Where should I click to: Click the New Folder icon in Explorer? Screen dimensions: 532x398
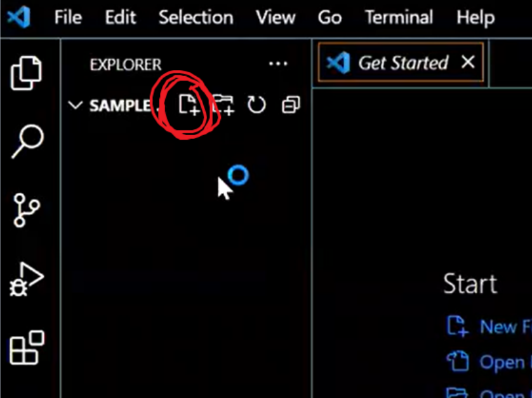(223, 105)
